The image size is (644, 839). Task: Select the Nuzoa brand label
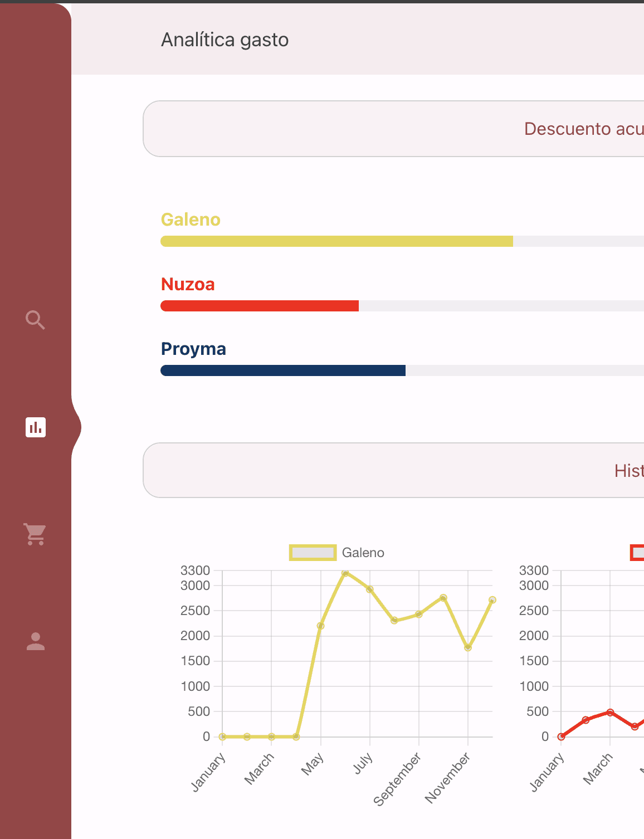188,285
